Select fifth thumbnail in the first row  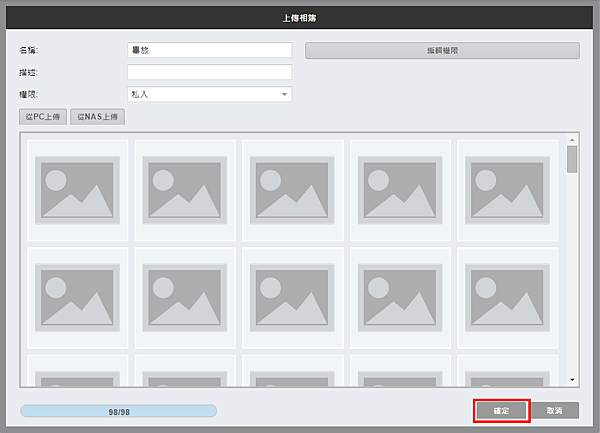[508, 190]
